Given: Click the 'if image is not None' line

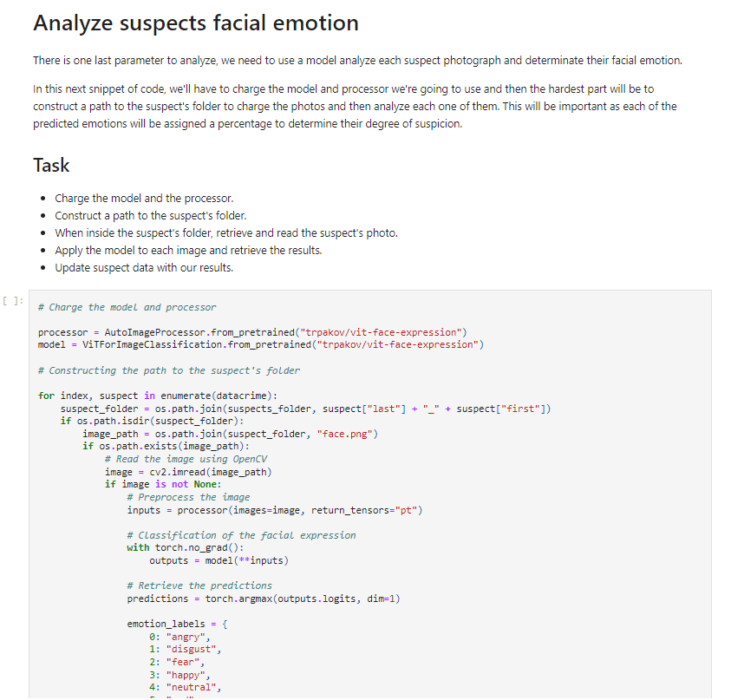Looking at the screenshot, I should 163,484.
